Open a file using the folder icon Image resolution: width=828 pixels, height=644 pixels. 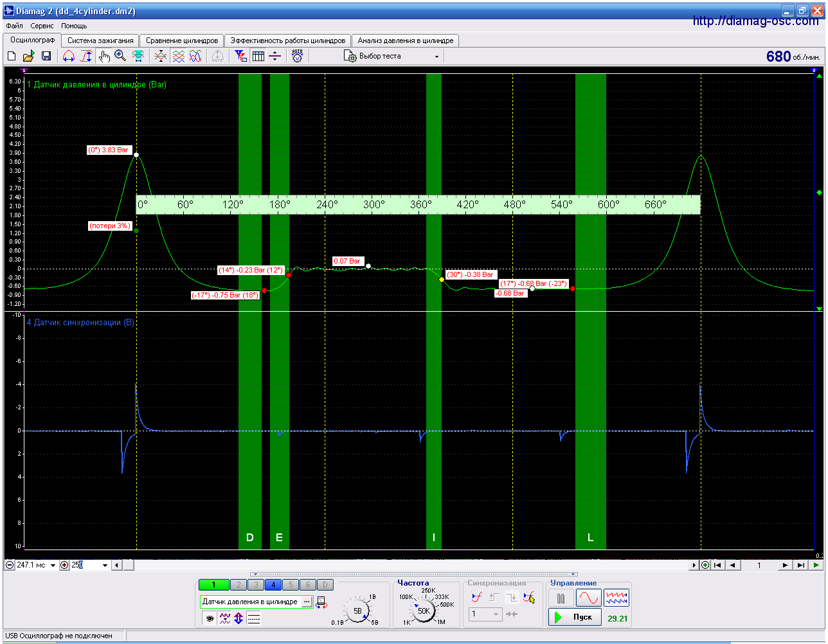29,57
